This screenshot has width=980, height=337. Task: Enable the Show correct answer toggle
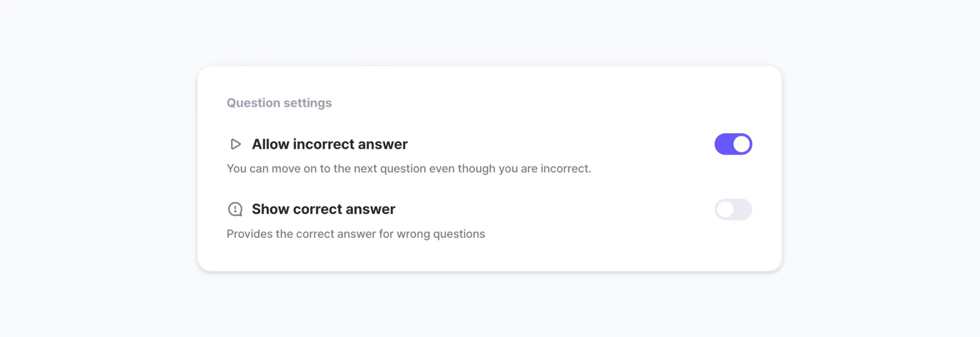[x=733, y=210]
